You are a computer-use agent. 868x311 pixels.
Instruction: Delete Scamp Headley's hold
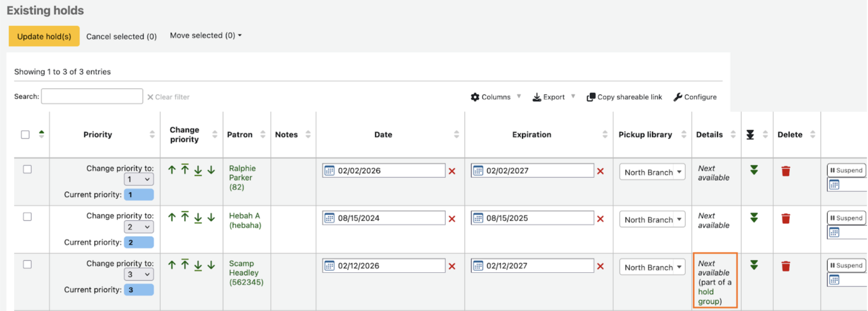click(785, 266)
